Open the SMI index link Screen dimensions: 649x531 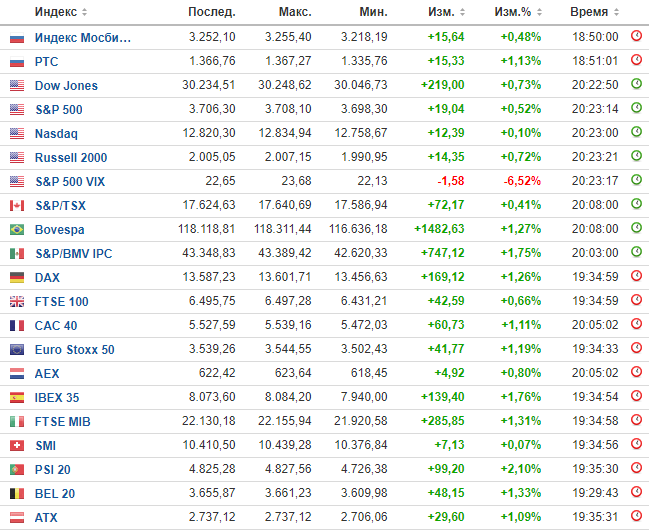click(46, 446)
